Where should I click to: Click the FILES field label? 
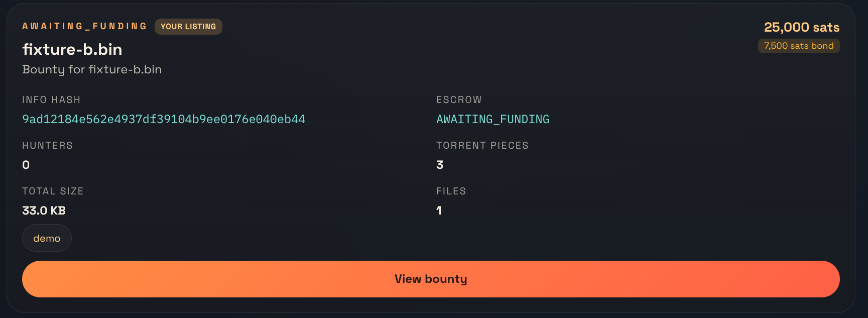click(451, 191)
